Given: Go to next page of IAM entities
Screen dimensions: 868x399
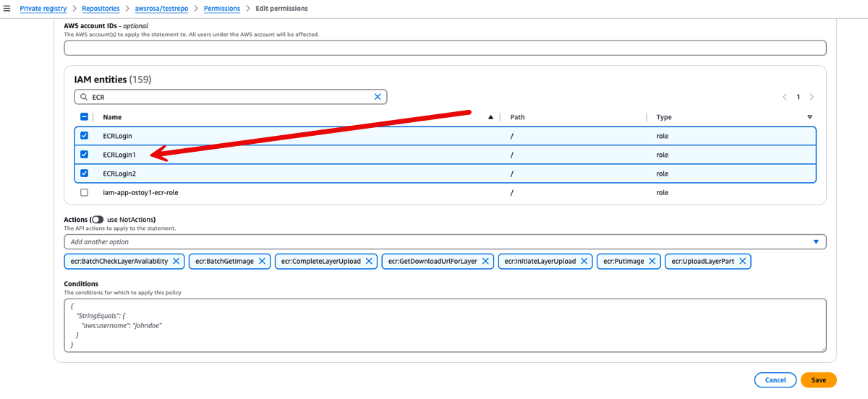Looking at the screenshot, I should click(812, 97).
